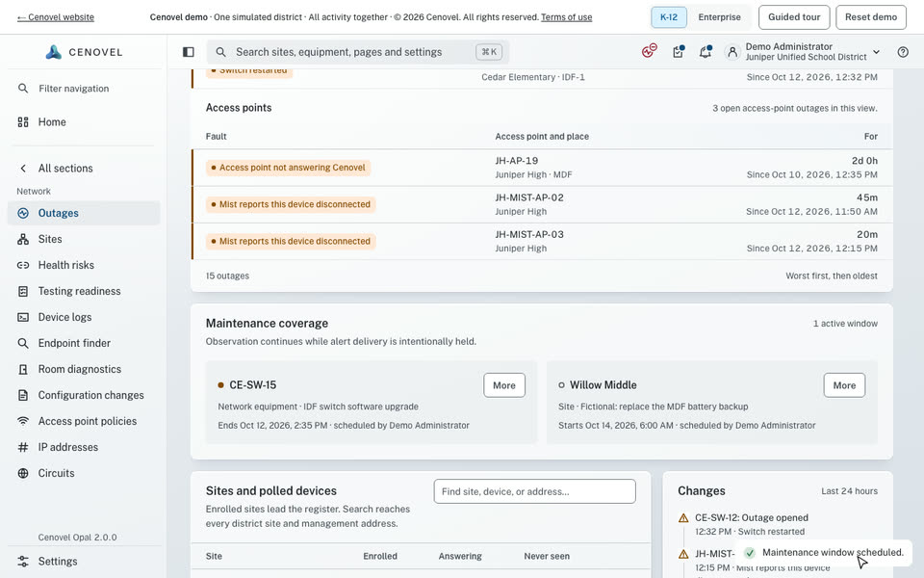Viewport: 924px width, 578px height.
Task: Open the JH-MIST-AP-02 outage row
Action: [542, 204]
